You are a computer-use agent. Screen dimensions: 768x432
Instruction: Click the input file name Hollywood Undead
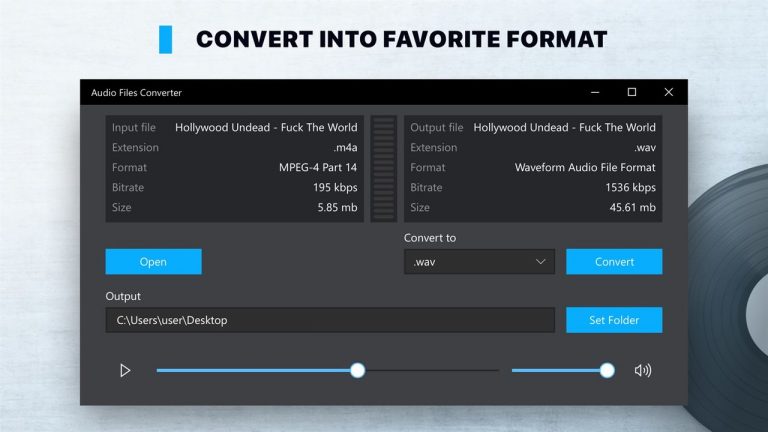click(x=266, y=127)
